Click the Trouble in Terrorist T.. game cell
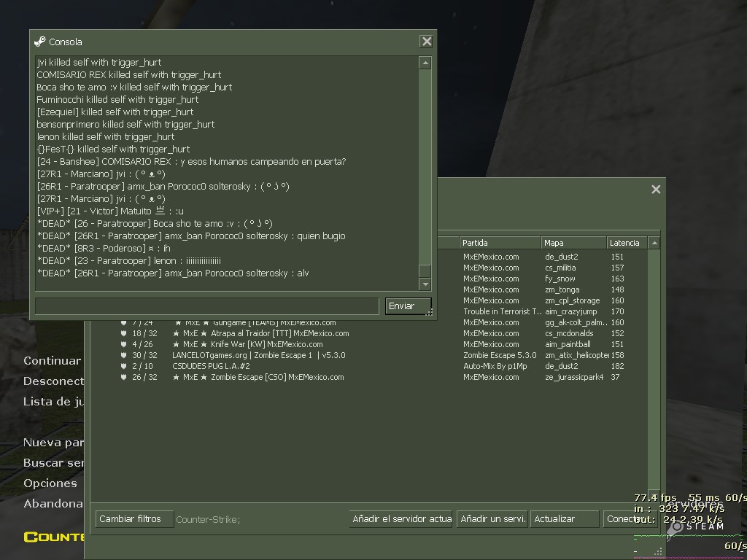Screen dimensions: 747x560 tap(503, 311)
